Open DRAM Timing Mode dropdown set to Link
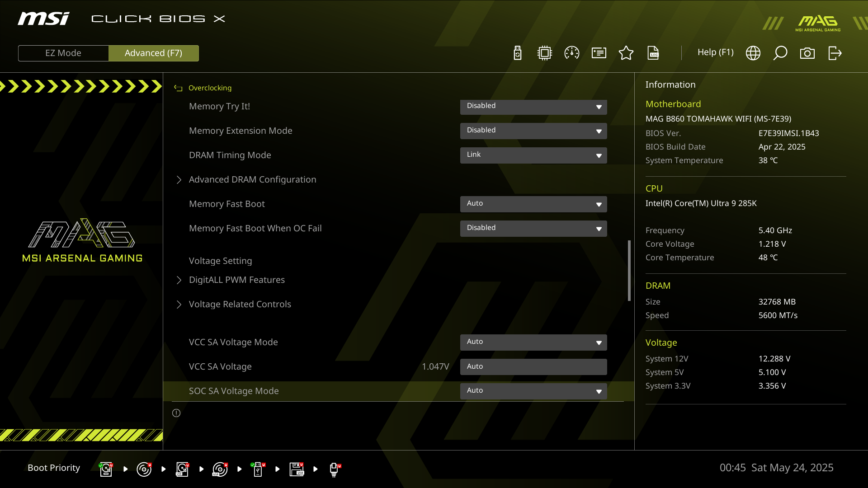 pos(533,155)
